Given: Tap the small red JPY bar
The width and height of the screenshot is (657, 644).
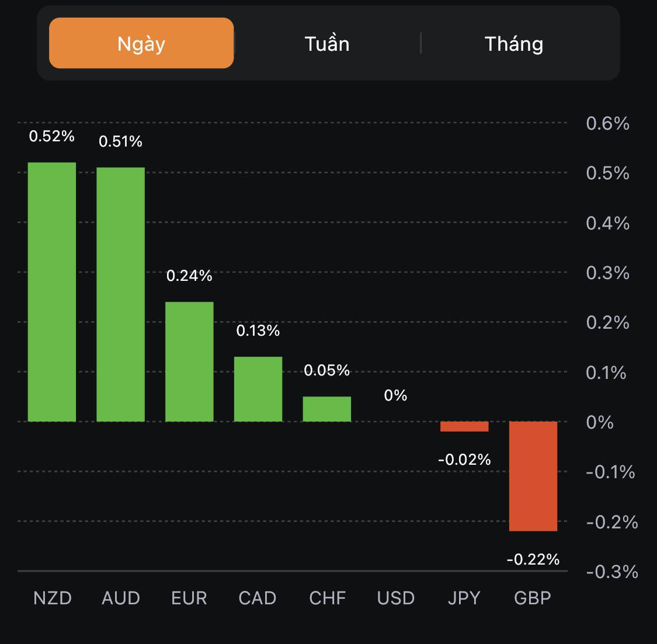Looking at the screenshot, I should (x=464, y=426).
